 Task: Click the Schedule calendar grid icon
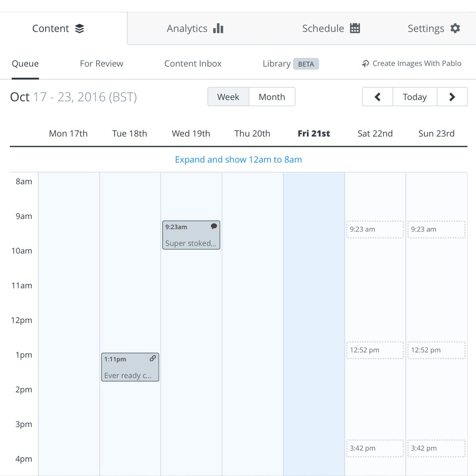(355, 28)
